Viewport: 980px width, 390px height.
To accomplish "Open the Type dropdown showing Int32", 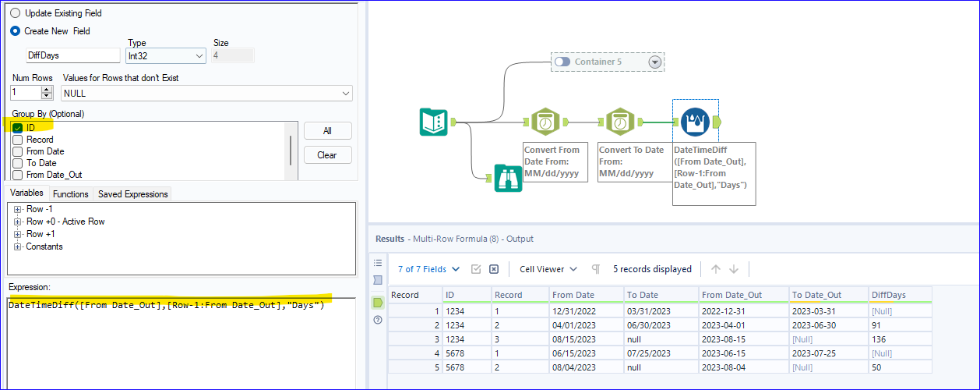I will pos(165,56).
